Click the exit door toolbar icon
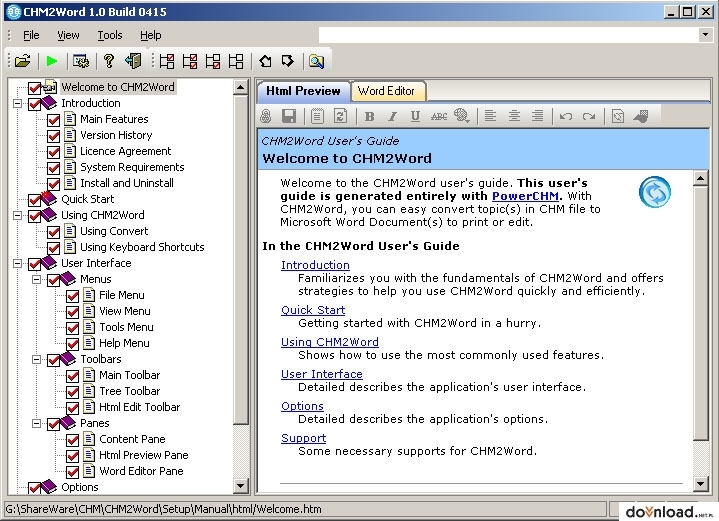 133,61
